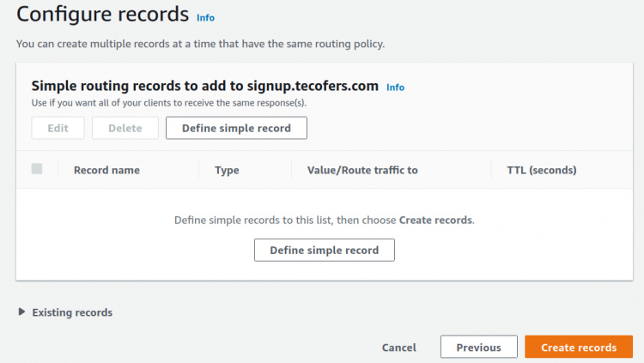Click the Record name column header

(x=106, y=170)
